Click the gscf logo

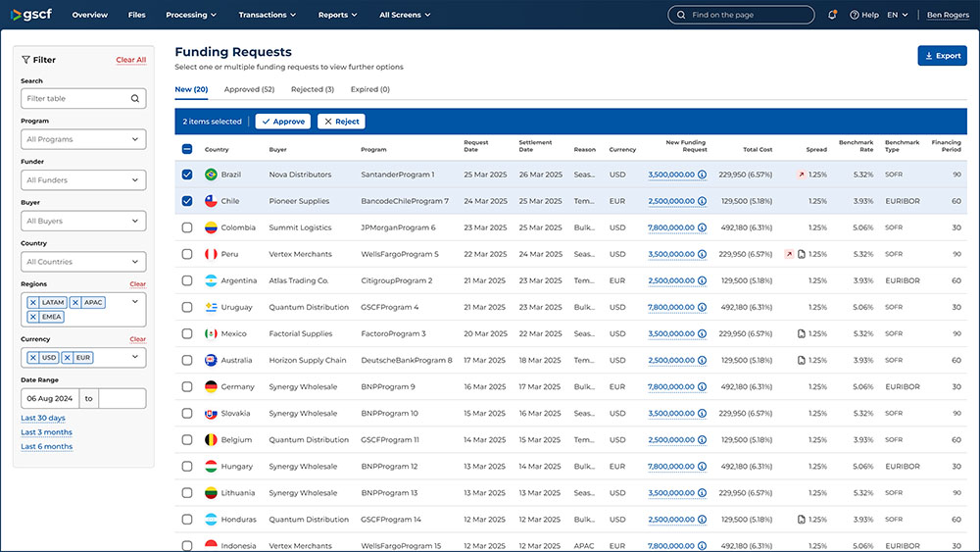30,15
